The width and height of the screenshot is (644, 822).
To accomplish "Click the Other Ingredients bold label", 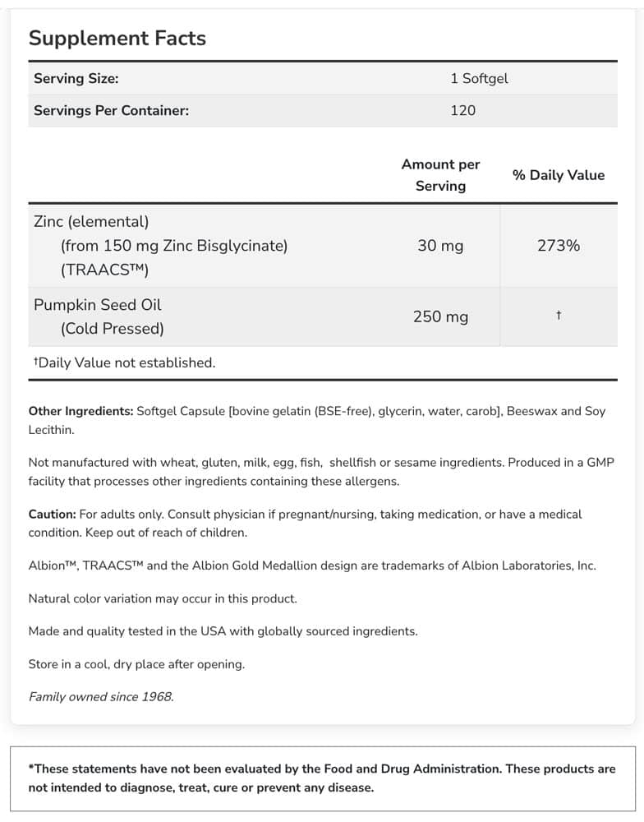I will pyautogui.click(x=80, y=410).
